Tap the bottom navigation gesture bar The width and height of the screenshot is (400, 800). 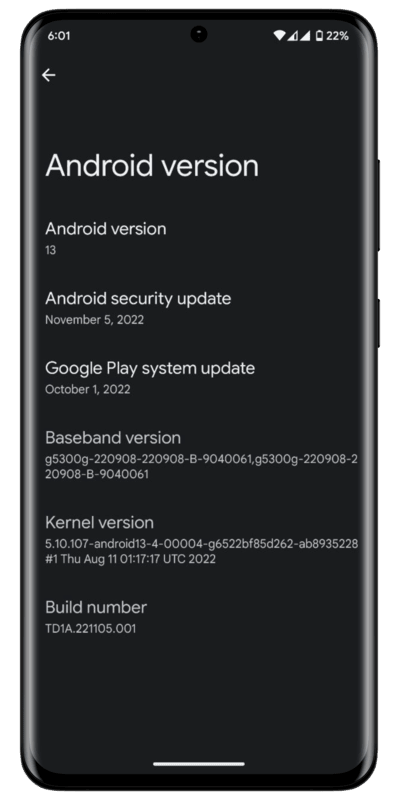pos(199,764)
